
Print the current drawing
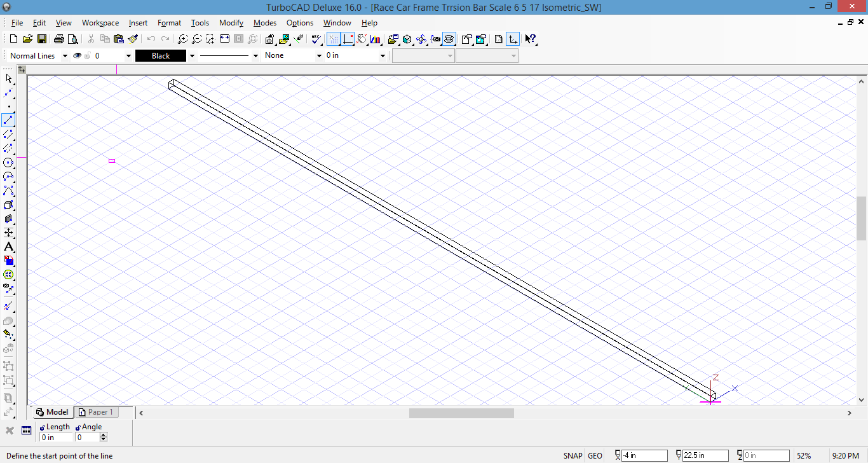[59, 39]
